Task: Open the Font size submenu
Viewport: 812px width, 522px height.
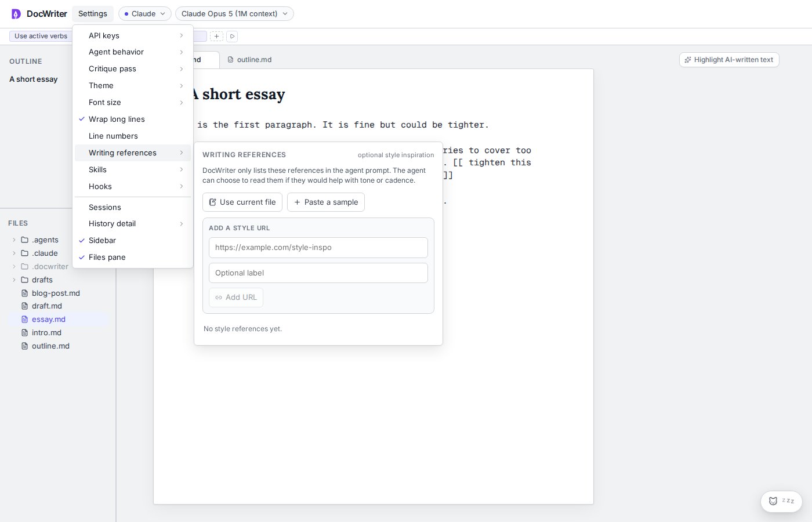Action: coord(133,103)
